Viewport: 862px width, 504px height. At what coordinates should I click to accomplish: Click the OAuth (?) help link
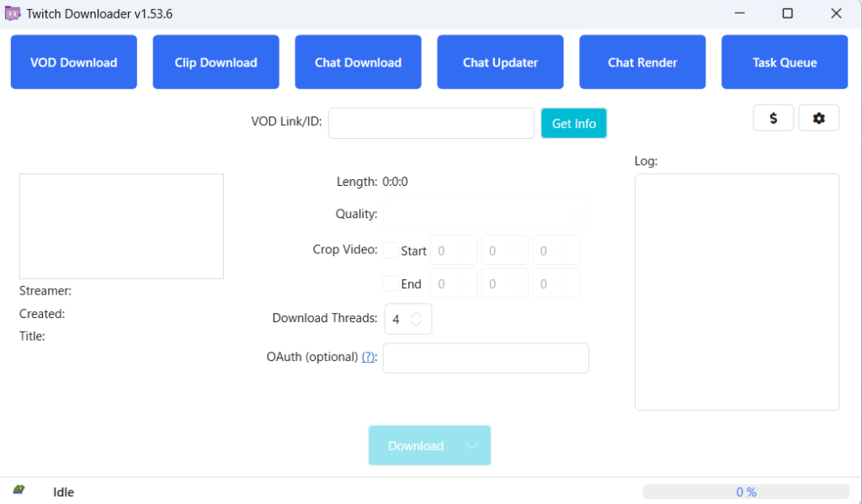(x=369, y=357)
